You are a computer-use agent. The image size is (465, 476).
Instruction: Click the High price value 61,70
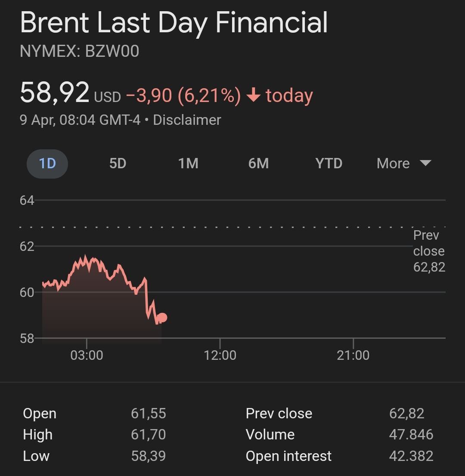[x=149, y=435]
